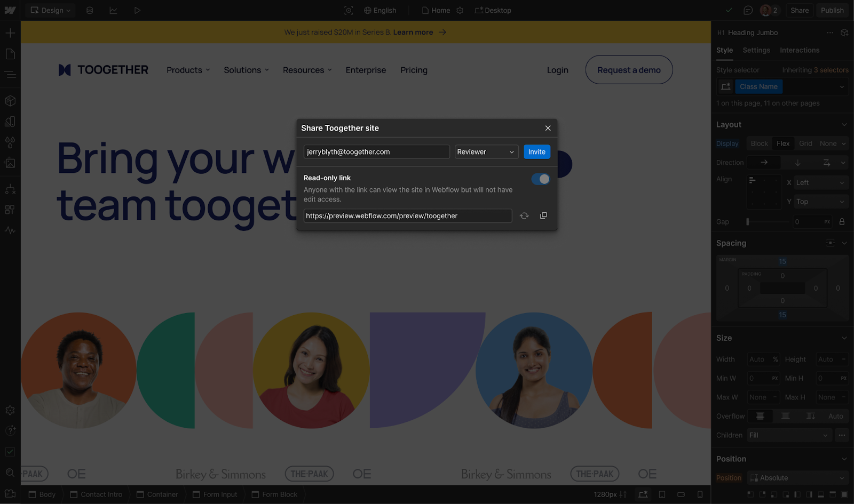Click the Publish button

coord(832,10)
